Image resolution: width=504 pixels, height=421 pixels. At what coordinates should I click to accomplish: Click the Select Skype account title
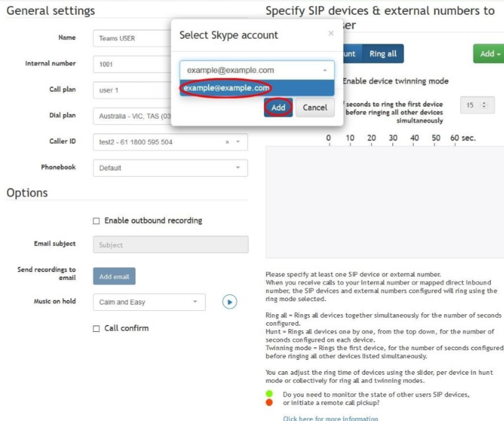click(x=228, y=35)
